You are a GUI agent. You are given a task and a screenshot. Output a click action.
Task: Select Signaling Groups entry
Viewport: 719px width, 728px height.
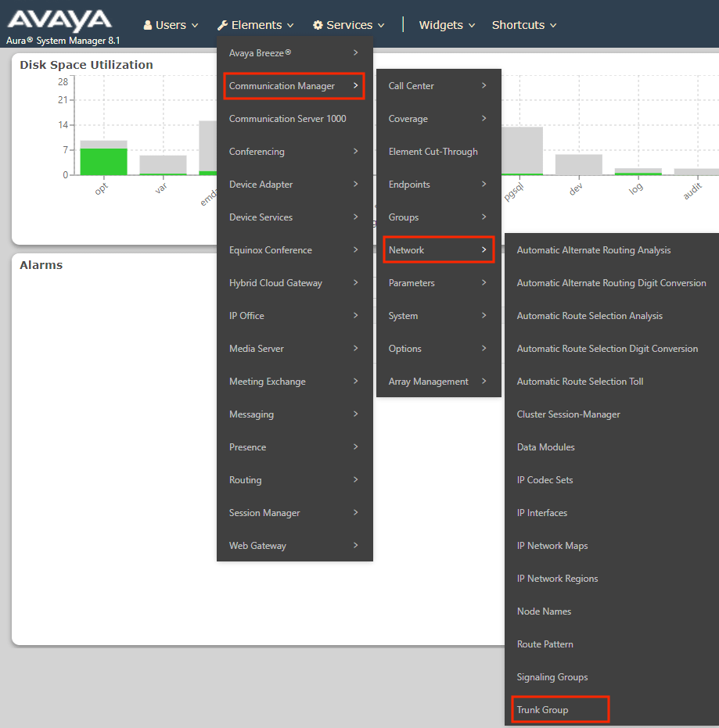(x=552, y=677)
